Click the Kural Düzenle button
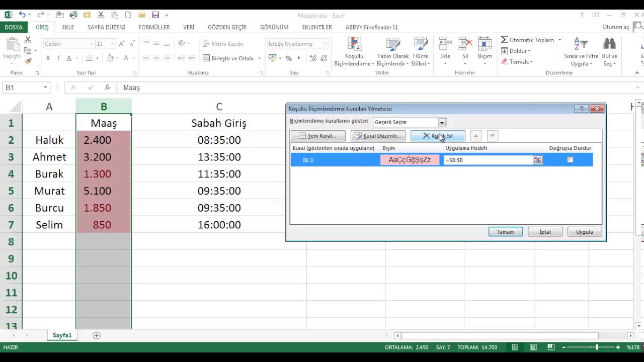644x362 pixels. 378,136
